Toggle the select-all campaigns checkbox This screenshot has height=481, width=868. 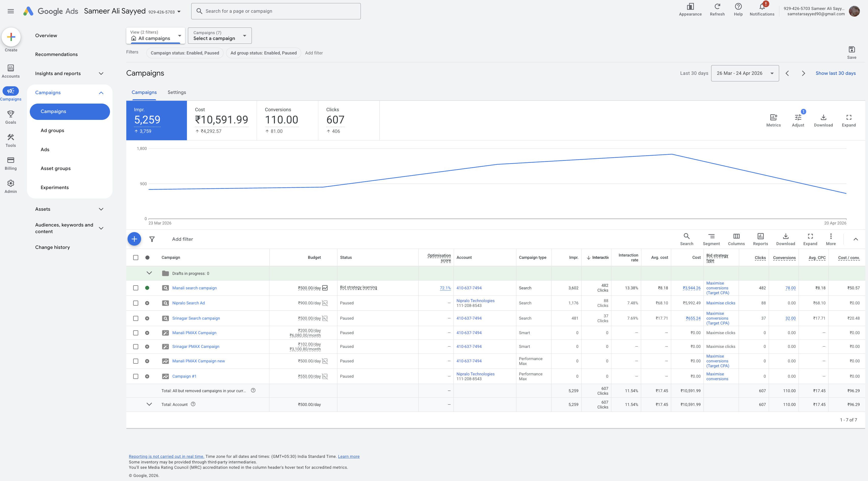tap(135, 257)
